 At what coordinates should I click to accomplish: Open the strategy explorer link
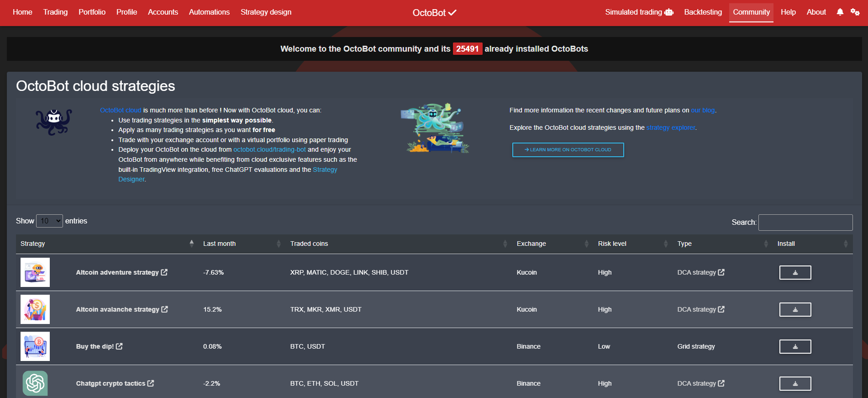coord(671,127)
